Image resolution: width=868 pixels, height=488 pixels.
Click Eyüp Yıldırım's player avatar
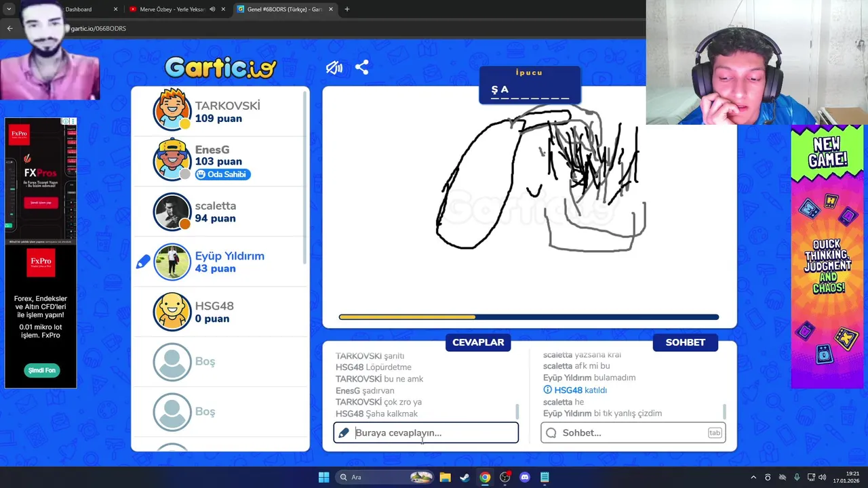pos(172,262)
